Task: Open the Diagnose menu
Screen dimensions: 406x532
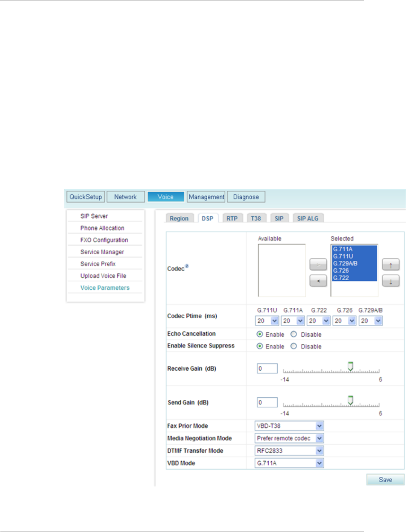Action: pos(246,197)
